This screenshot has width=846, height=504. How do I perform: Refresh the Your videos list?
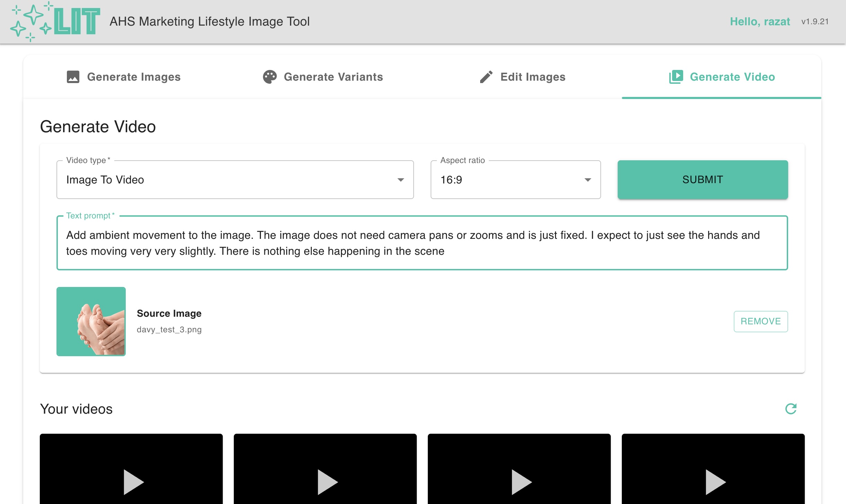(x=791, y=409)
